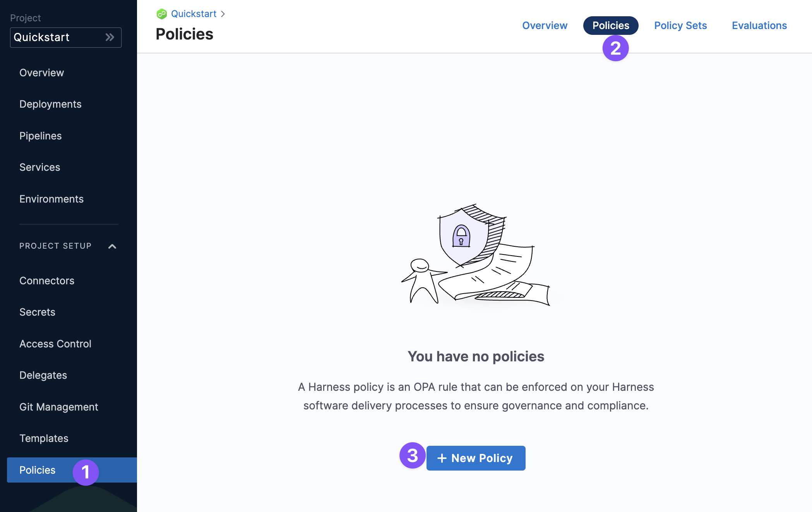
Task: Switch to the Overview tab
Action: [x=545, y=26]
